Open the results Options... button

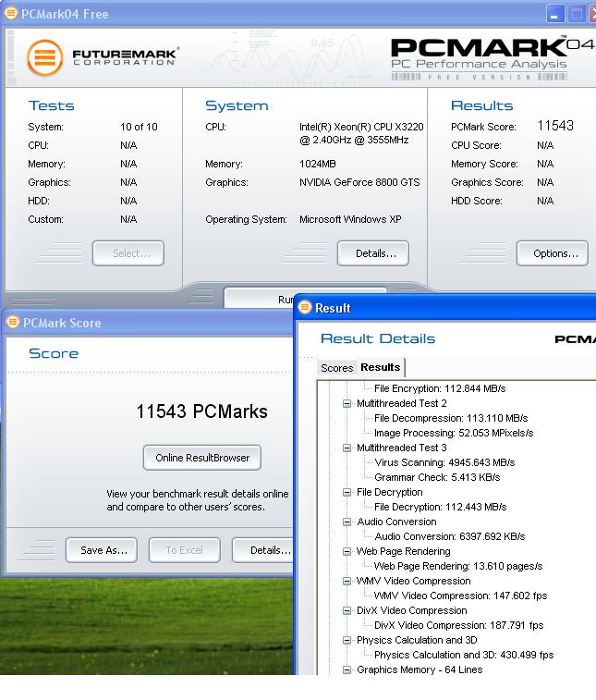[x=553, y=253]
